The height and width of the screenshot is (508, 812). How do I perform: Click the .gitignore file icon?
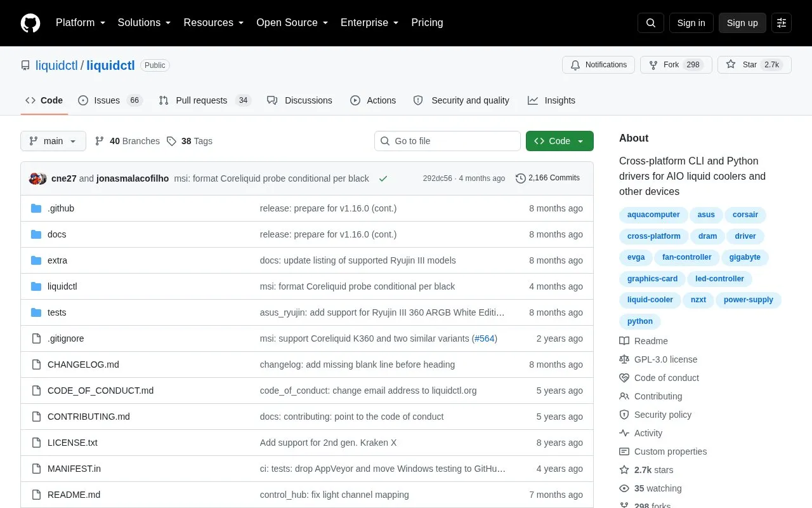[36, 338]
